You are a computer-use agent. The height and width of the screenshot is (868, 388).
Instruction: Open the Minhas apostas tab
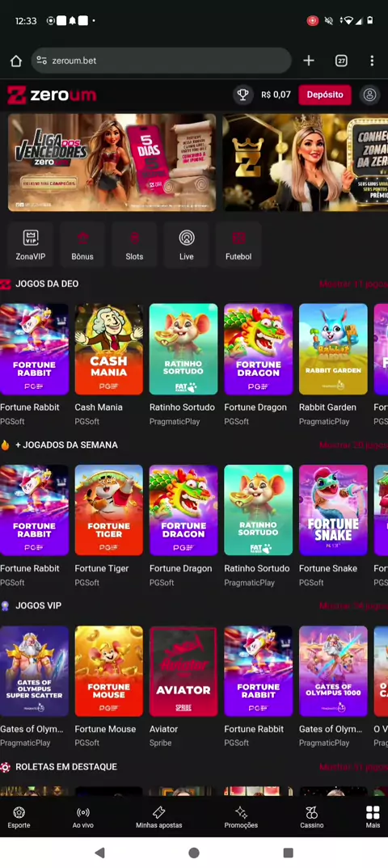159,817
